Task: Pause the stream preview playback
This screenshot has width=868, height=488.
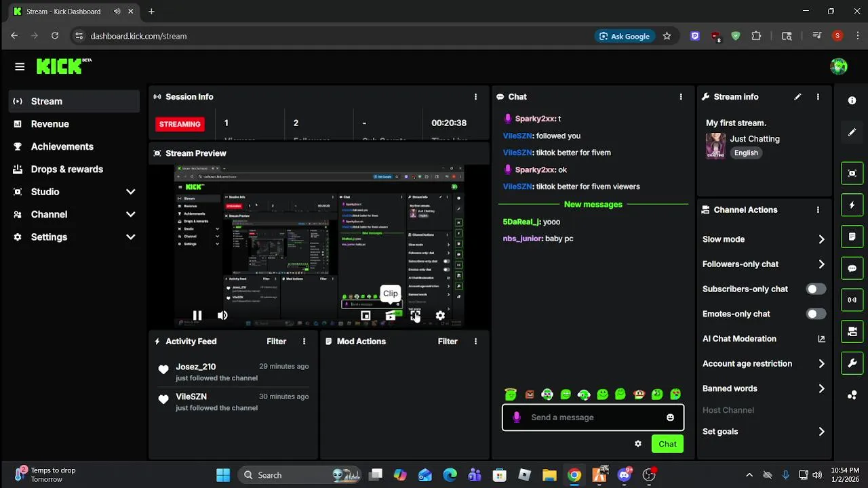Action: point(197,315)
